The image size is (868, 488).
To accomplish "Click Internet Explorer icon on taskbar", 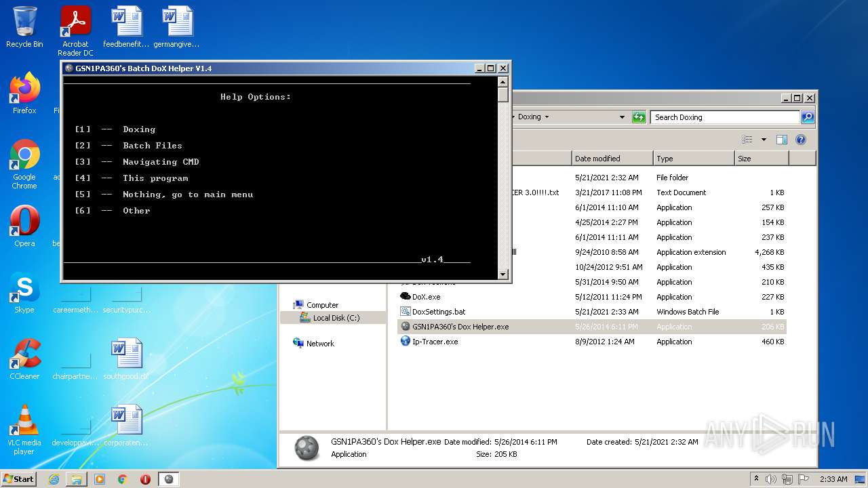I will 54,479.
